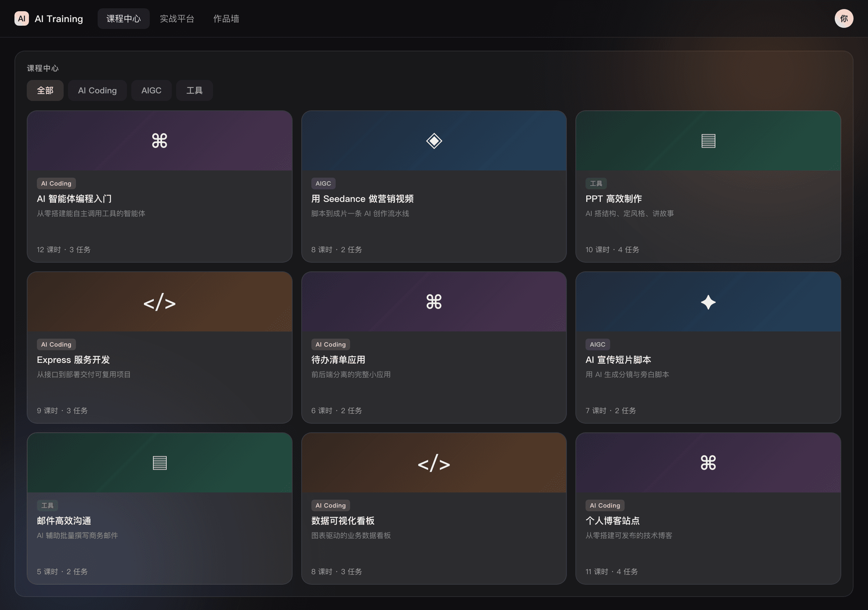The width and height of the screenshot is (868, 610).
Task: Switch to the 课程中心 nav tab
Action: (x=124, y=18)
